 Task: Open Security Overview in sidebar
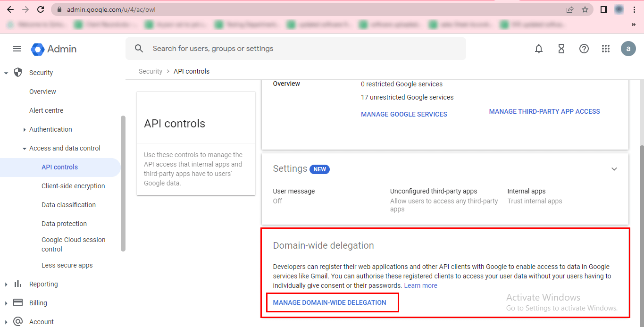tap(42, 92)
